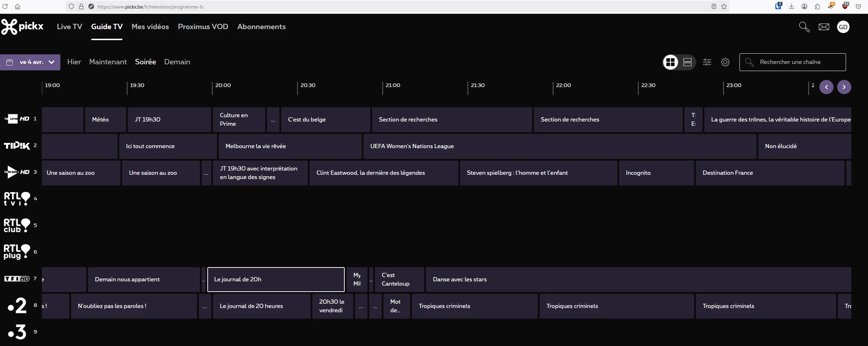Image resolution: width=868 pixels, height=346 pixels.
Task: Show yesterday's guide with Hier
Action: (74, 62)
